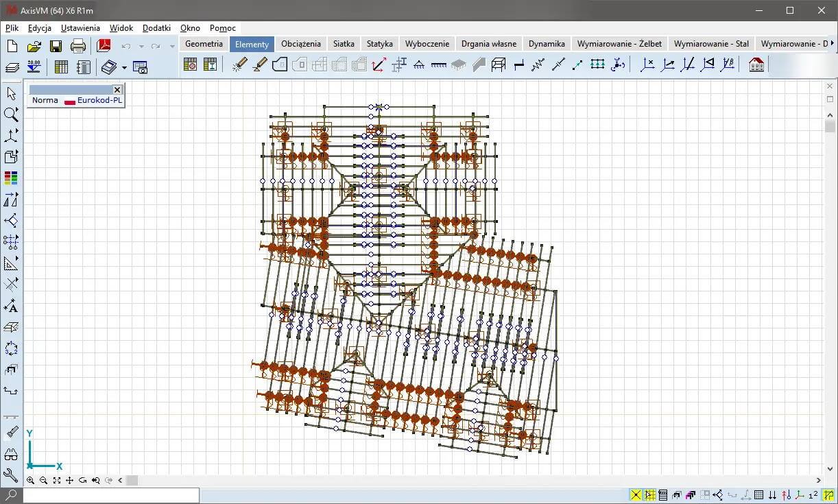Click the Print icon in toolbar
The height and width of the screenshot is (504, 838).
(78, 46)
